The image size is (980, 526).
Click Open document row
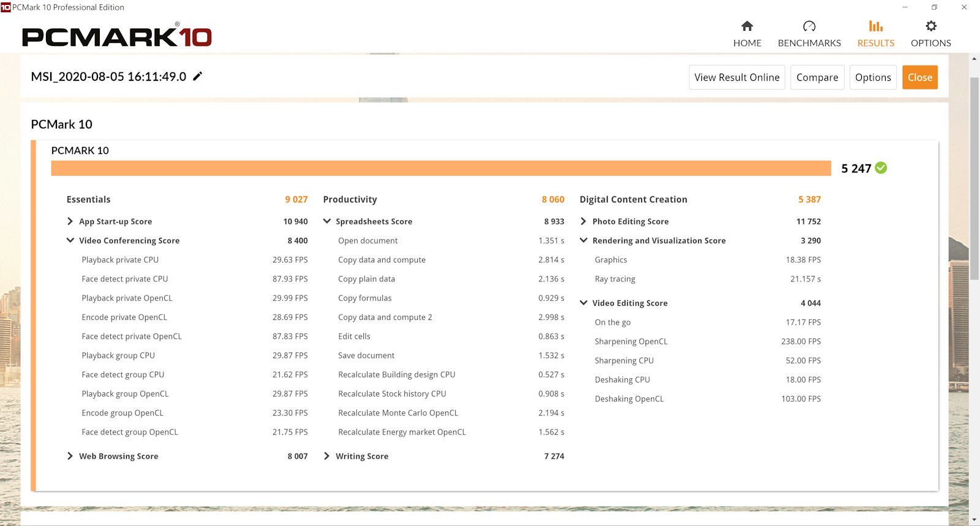[451, 241]
